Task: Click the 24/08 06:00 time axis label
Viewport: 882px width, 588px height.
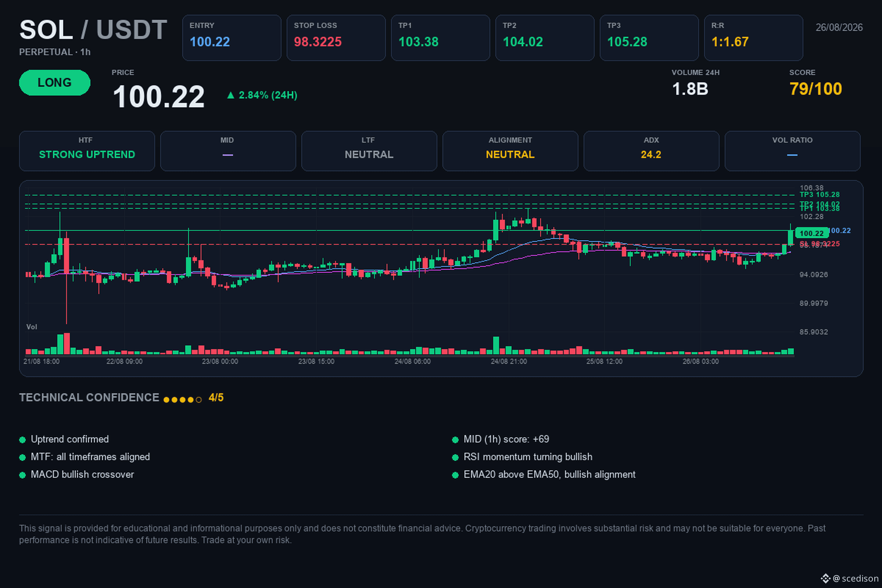Action: 412,362
